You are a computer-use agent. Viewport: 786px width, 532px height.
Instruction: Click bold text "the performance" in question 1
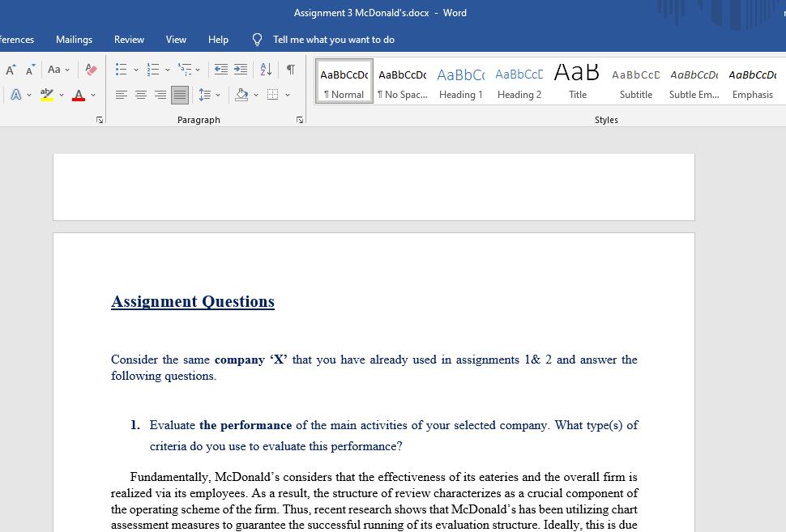[x=246, y=425]
